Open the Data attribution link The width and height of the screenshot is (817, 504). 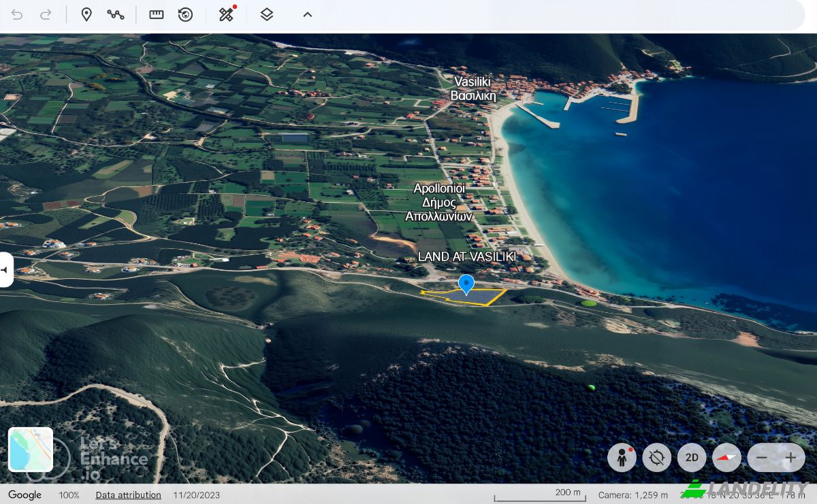click(x=128, y=495)
